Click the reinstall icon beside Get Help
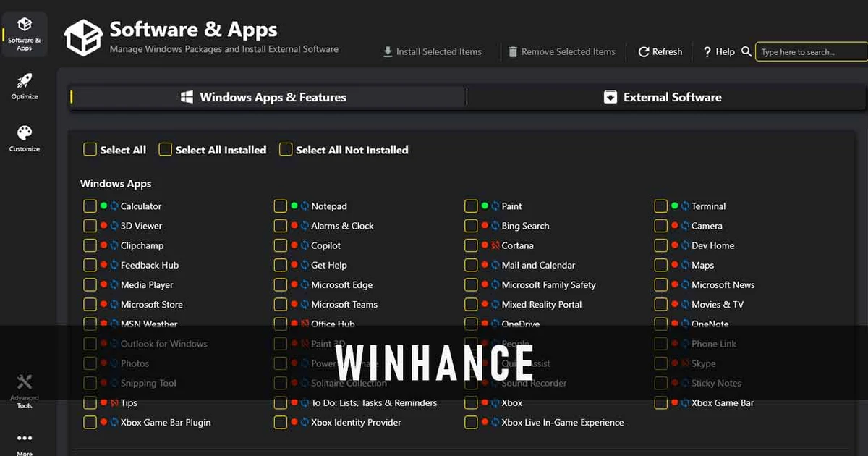The width and height of the screenshot is (868, 456). point(305,266)
